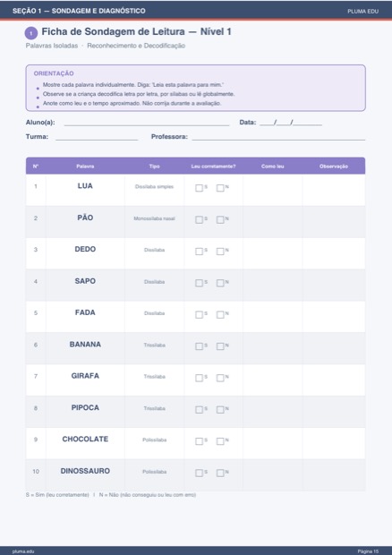Image resolution: width=392 pixels, height=555 pixels.
Task: Tick N checkbox for BANANA
Action: pos(220,346)
